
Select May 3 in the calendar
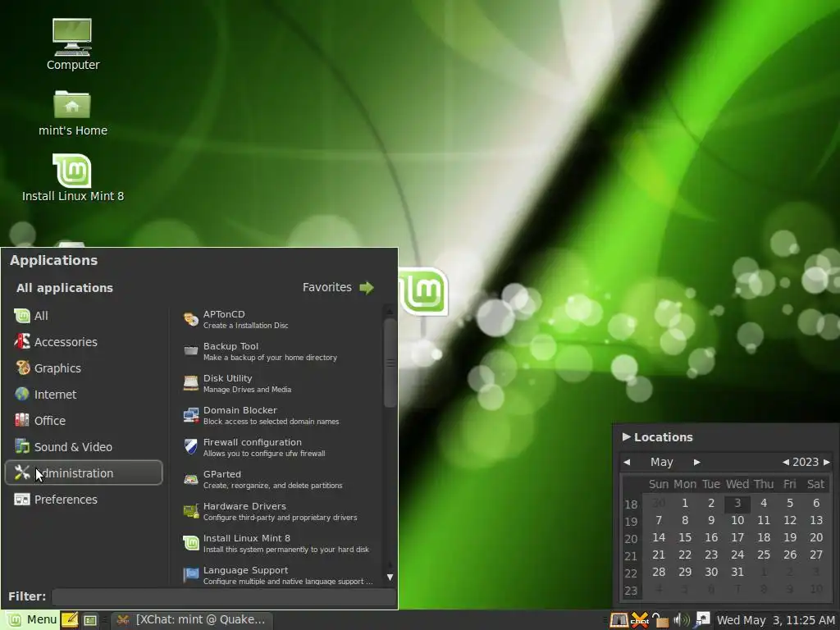(737, 503)
